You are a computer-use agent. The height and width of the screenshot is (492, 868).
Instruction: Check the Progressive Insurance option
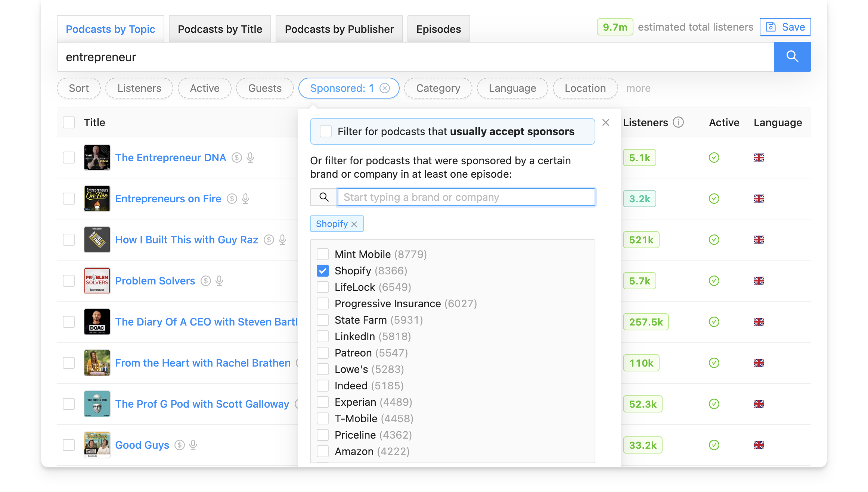(323, 303)
